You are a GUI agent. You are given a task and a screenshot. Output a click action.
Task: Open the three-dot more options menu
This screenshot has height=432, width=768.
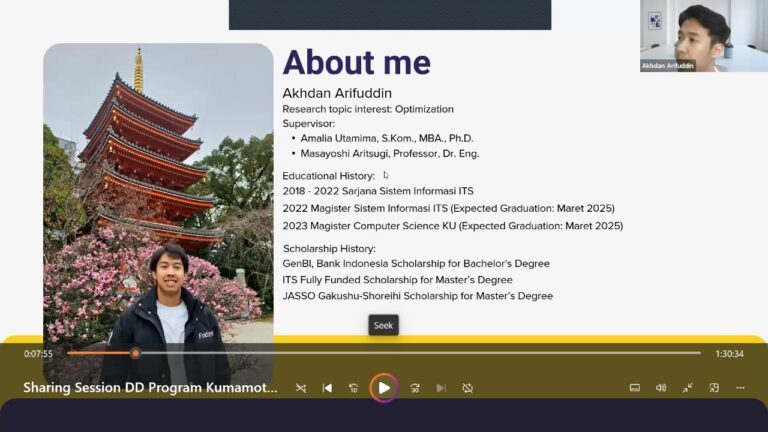click(x=740, y=388)
